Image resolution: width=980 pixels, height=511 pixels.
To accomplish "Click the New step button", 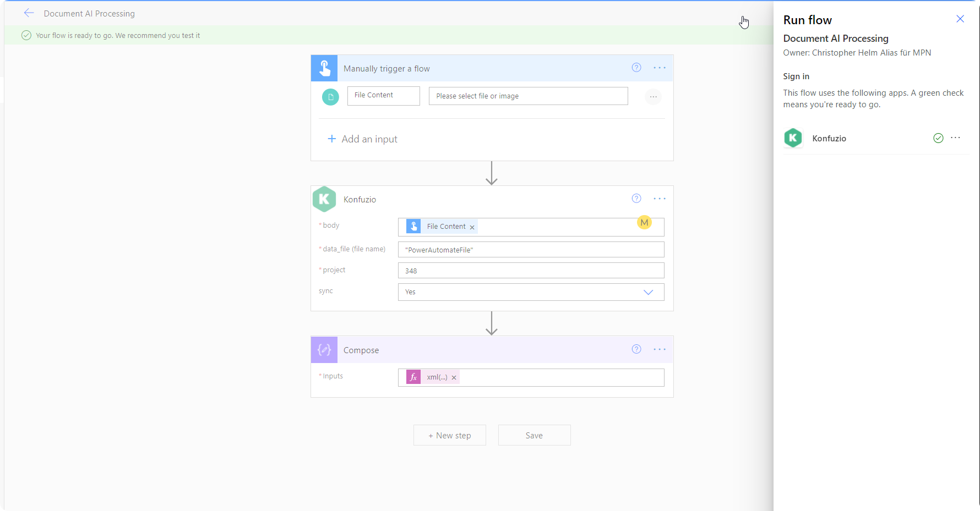I will (x=449, y=435).
